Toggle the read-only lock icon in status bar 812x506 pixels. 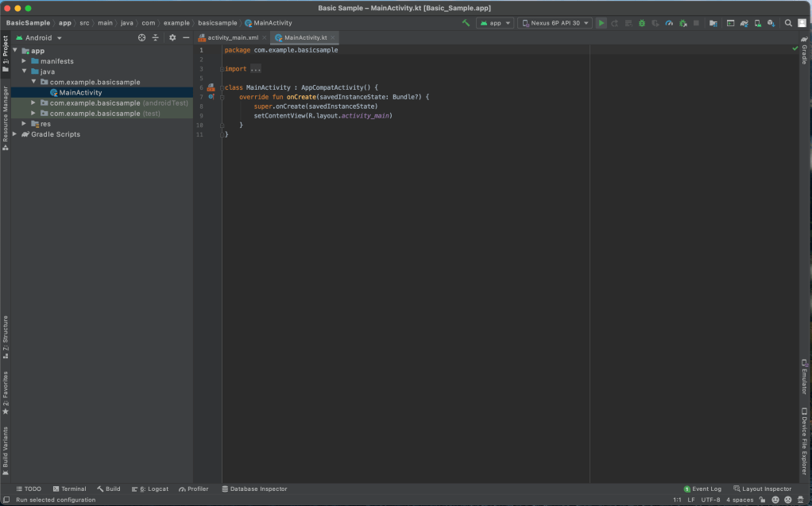(x=763, y=500)
